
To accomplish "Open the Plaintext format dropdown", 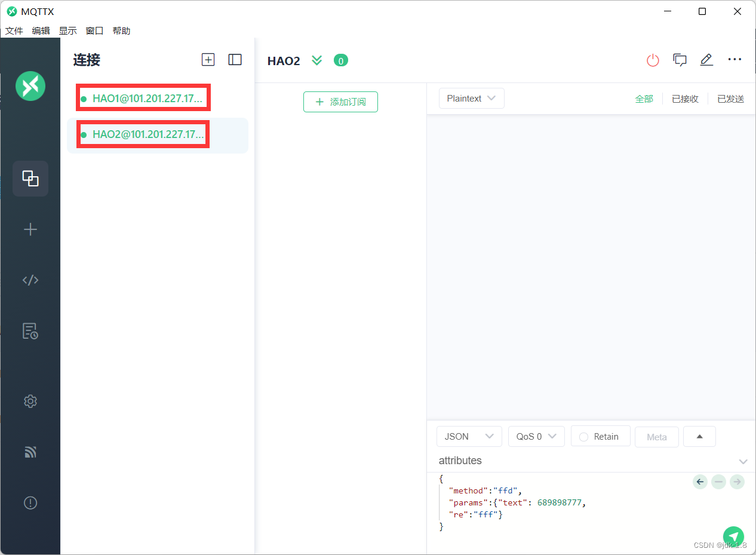I will coord(472,99).
